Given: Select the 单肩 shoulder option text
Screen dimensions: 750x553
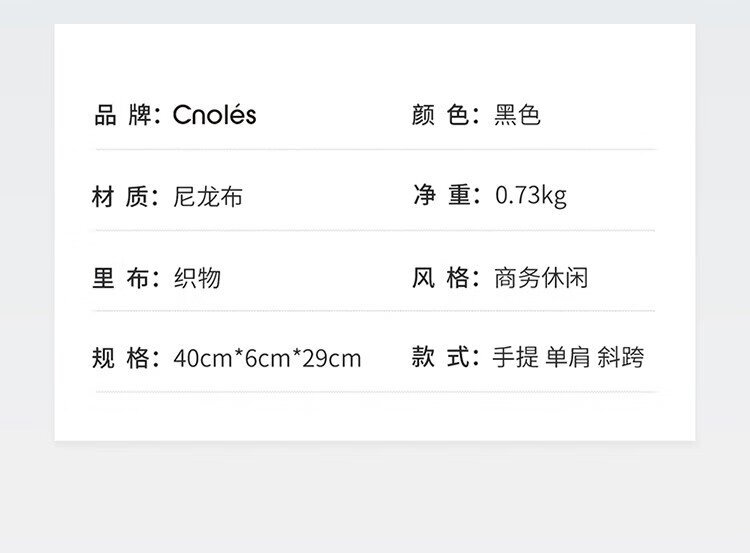Looking at the screenshot, I should coord(567,357).
